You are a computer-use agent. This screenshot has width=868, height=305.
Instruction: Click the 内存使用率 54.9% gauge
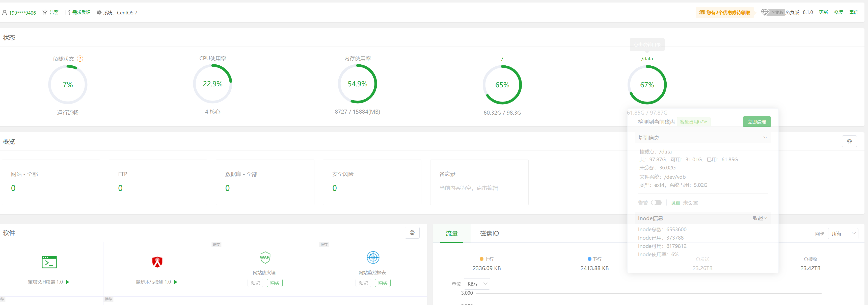(358, 84)
